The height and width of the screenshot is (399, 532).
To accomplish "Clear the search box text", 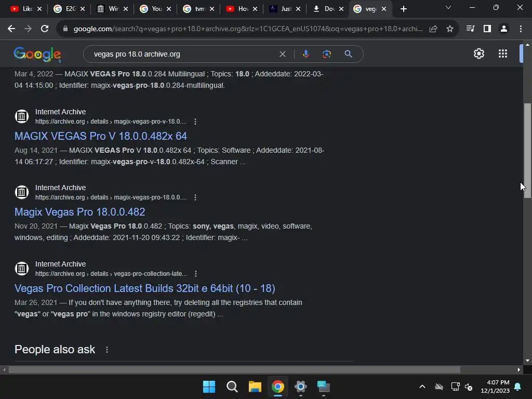I will tap(282, 54).
